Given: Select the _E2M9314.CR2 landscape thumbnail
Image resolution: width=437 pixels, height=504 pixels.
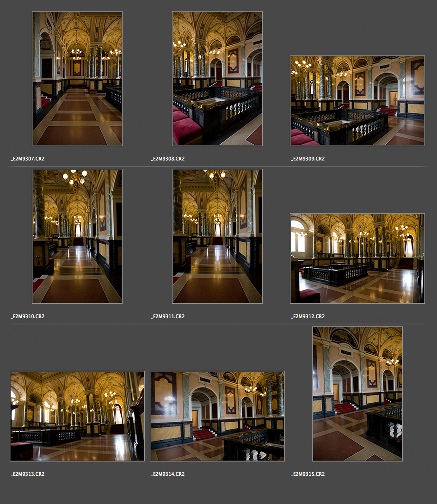Looking at the screenshot, I should [217, 416].
